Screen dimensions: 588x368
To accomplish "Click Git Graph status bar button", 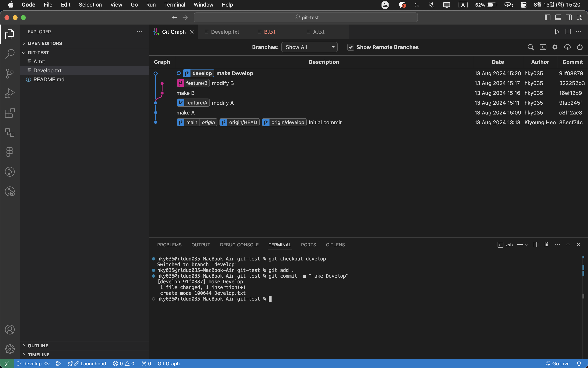I will pyautogui.click(x=169, y=363).
